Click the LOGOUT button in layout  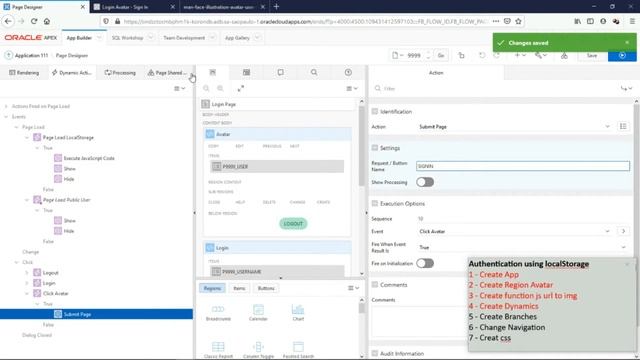tap(293, 224)
